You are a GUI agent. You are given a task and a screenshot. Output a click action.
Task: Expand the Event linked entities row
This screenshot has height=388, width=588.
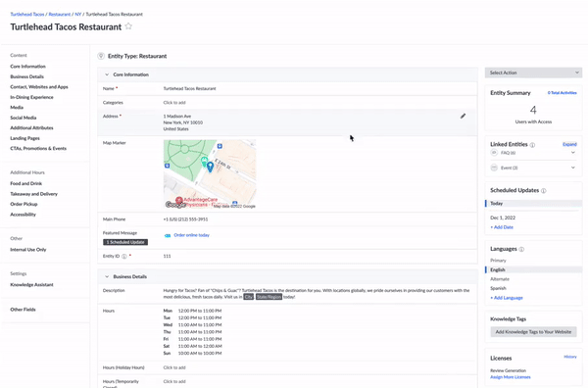[573, 168]
